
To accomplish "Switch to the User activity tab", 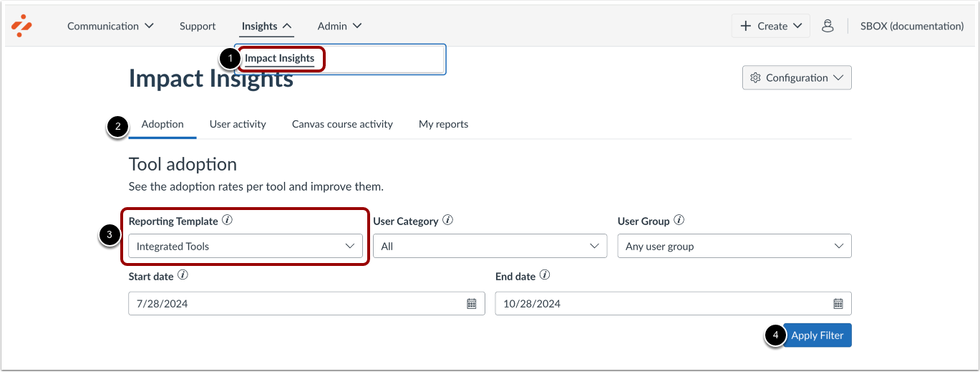I will [x=238, y=124].
